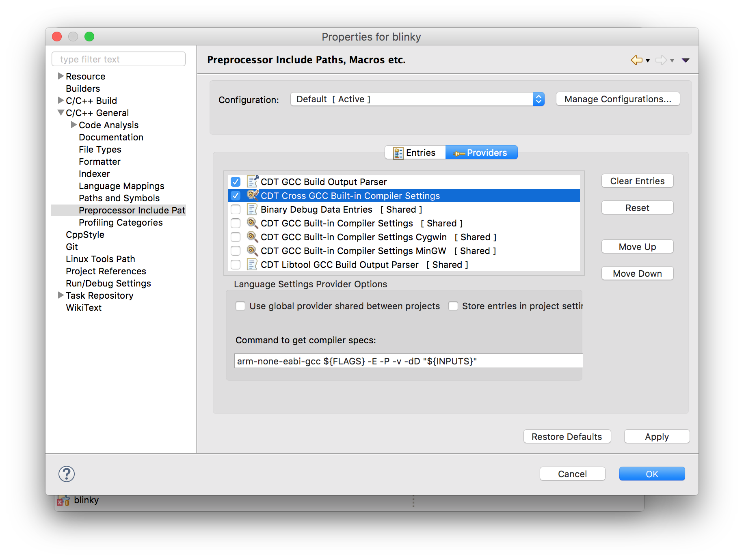Expand the C/C++ Build tree node
This screenshot has width=744, height=560.
click(61, 100)
